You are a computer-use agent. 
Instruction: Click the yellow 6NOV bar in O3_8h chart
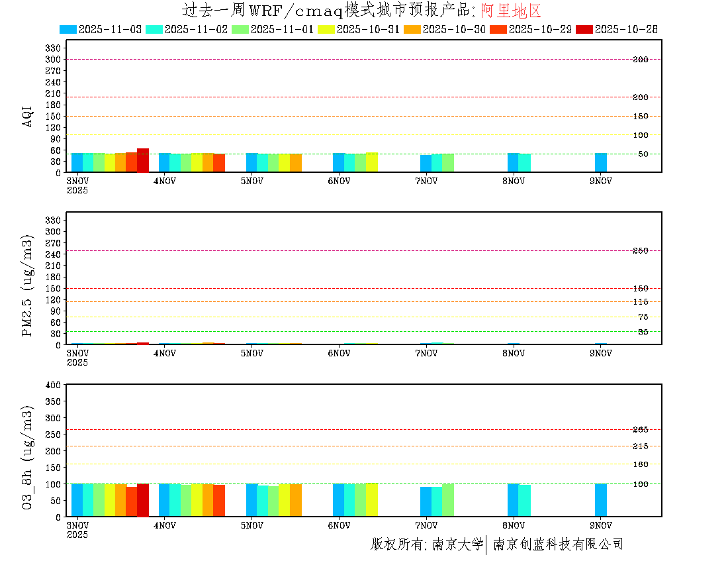(372, 500)
